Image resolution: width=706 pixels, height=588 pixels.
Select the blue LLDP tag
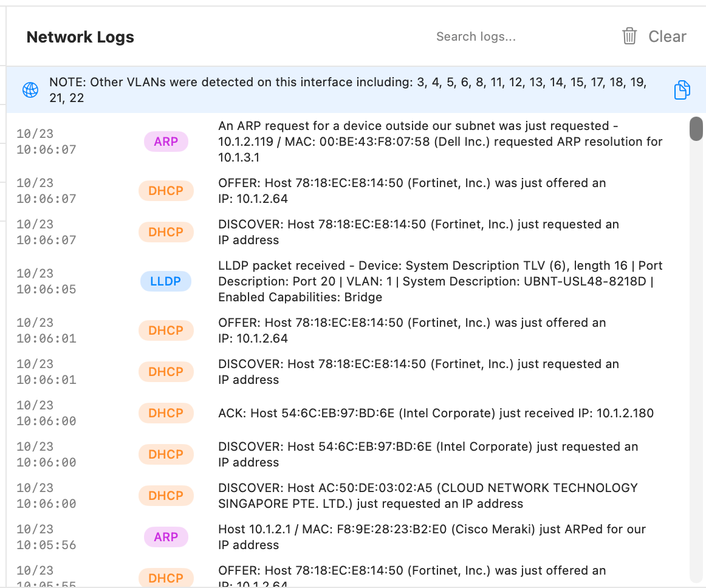coord(166,281)
